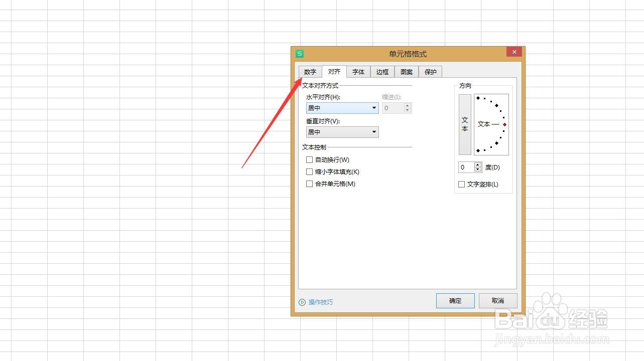
Task: Click the 缩进 indent input field
Action: click(393, 108)
